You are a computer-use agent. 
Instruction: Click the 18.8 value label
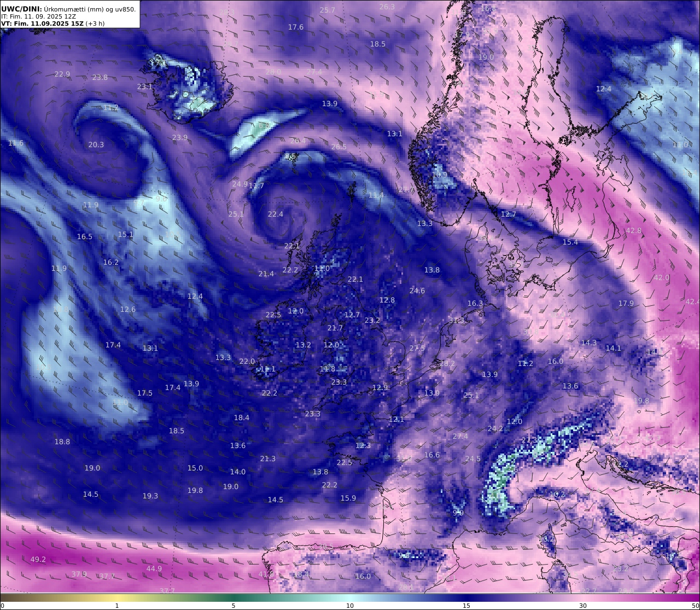[x=62, y=441]
